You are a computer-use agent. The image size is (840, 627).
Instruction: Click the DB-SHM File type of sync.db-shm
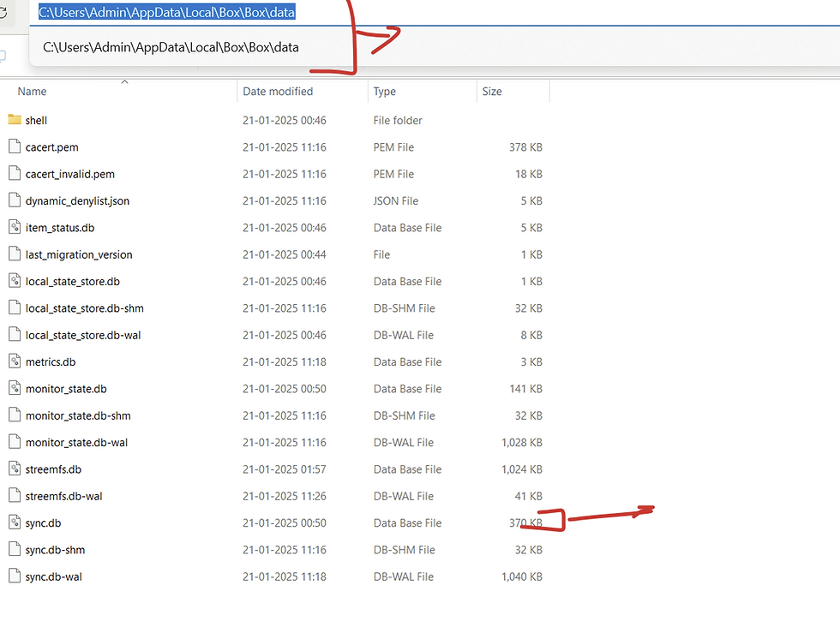click(x=405, y=550)
